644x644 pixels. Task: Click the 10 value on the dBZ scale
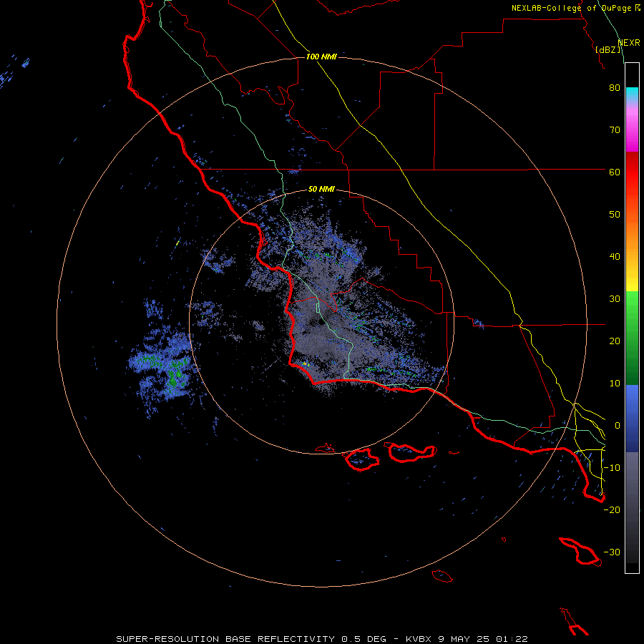coord(615,384)
